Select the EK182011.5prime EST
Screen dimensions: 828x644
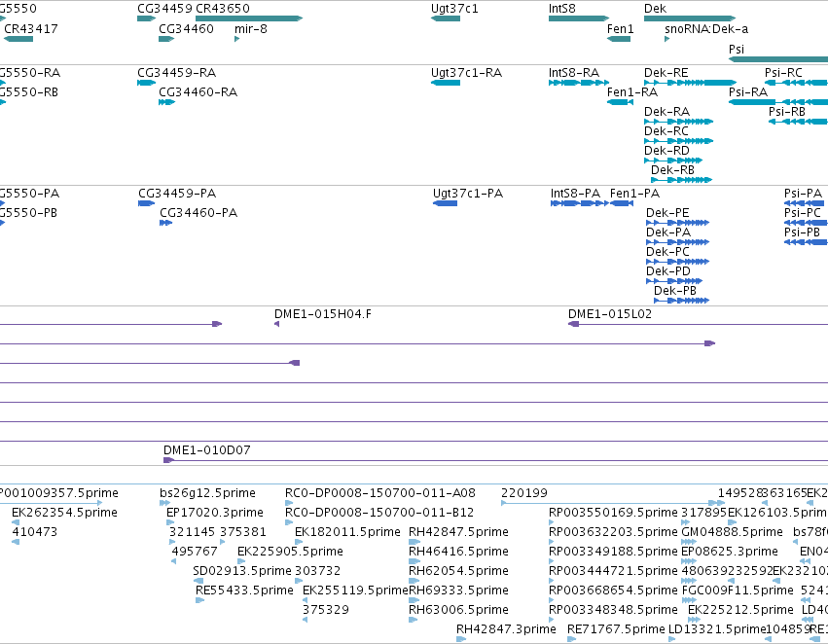(x=299, y=542)
